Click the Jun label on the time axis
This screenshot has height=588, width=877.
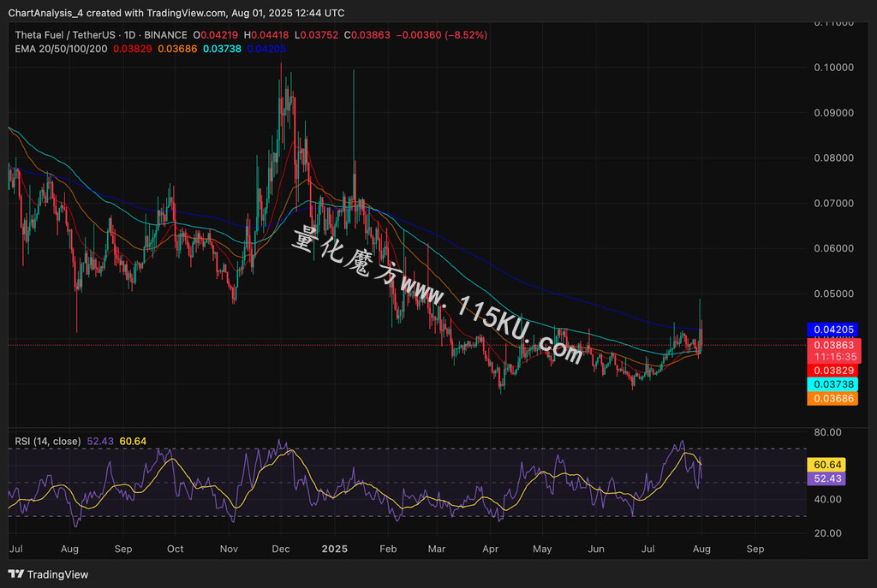(596, 549)
